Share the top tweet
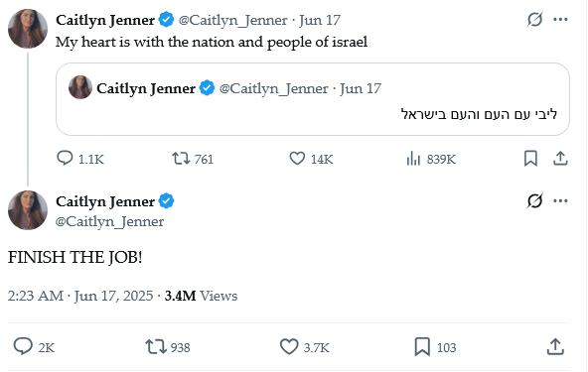Screen dimensions: 588x372 [x=560, y=159]
